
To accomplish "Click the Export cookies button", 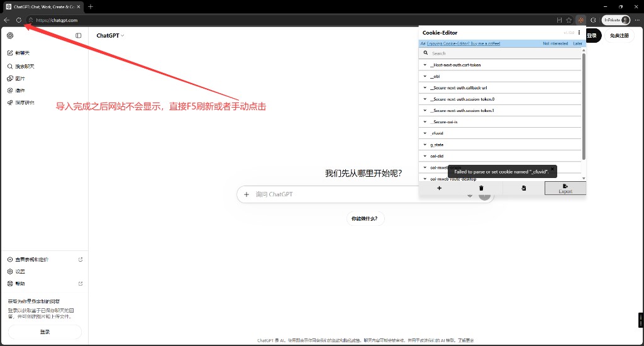I will click(565, 188).
